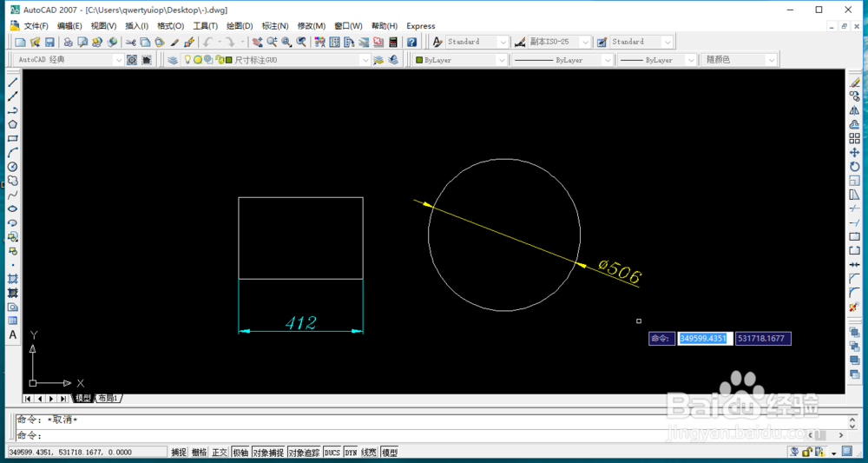Open the Layer Properties Manager icon
Viewport: 868px width, 463px height.
173,60
